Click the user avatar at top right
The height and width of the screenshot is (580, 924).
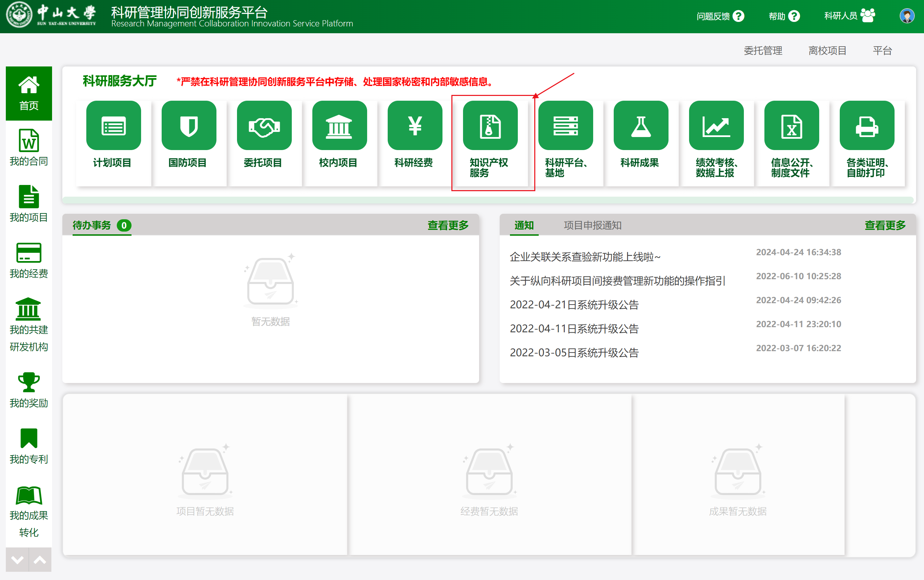(907, 16)
